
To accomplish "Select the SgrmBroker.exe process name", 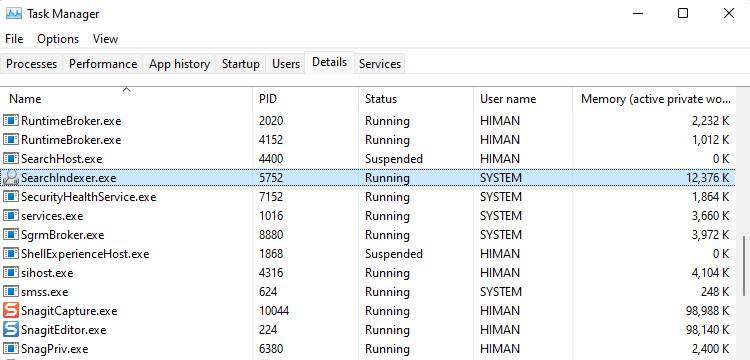I will (62, 235).
